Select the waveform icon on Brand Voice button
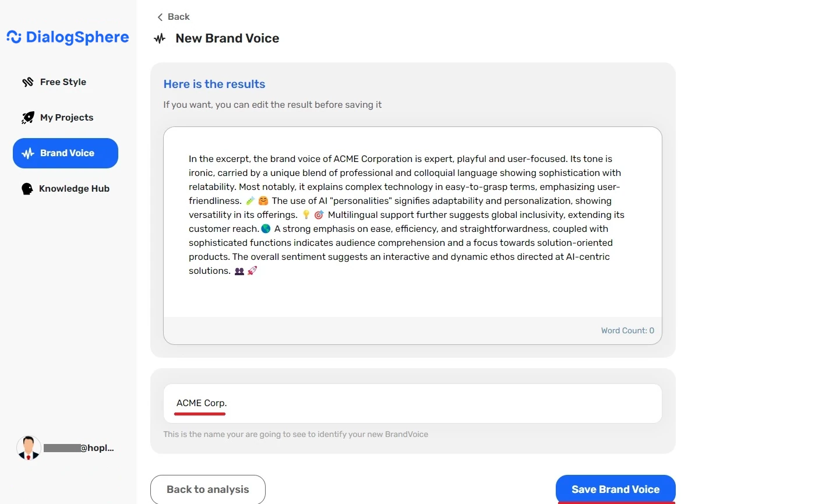 (x=27, y=153)
